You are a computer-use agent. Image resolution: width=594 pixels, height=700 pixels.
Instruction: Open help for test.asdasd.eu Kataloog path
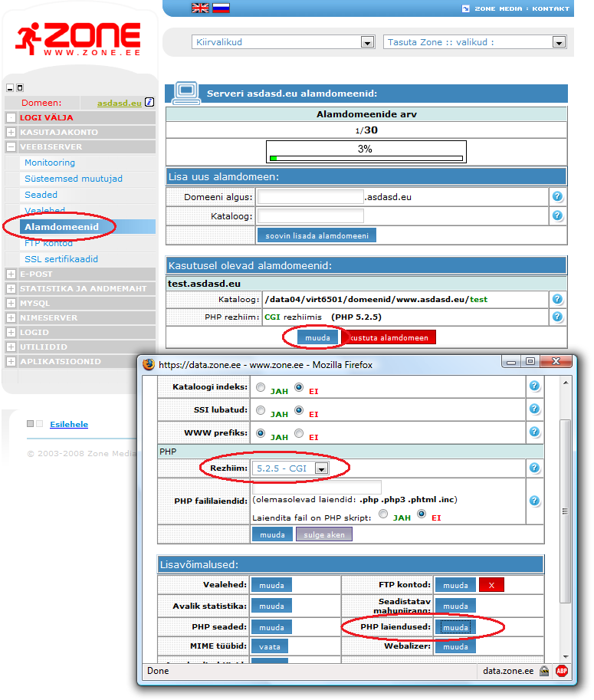(557, 299)
